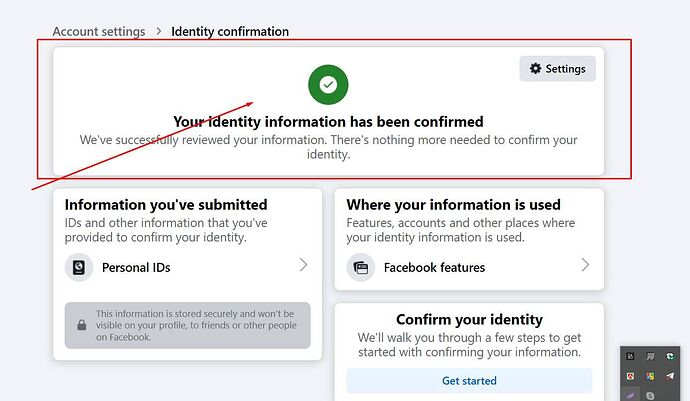Open the Settings button with gear icon
Image resolution: width=690 pixels, height=401 pixels.
pyautogui.click(x=558, y=69)
